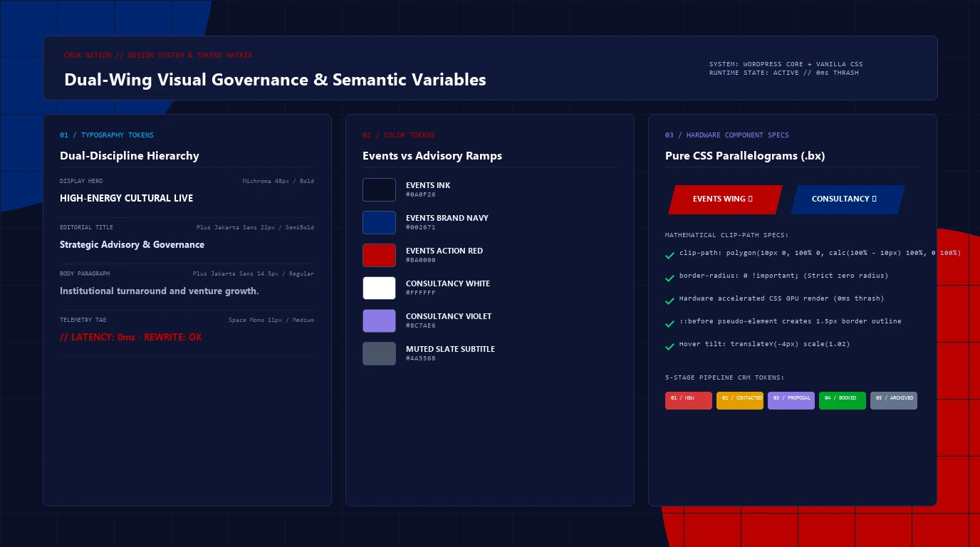Click the CRUX NXTION // DESIGN SYSTEM breadcrumb

click(x=158, y=56)
